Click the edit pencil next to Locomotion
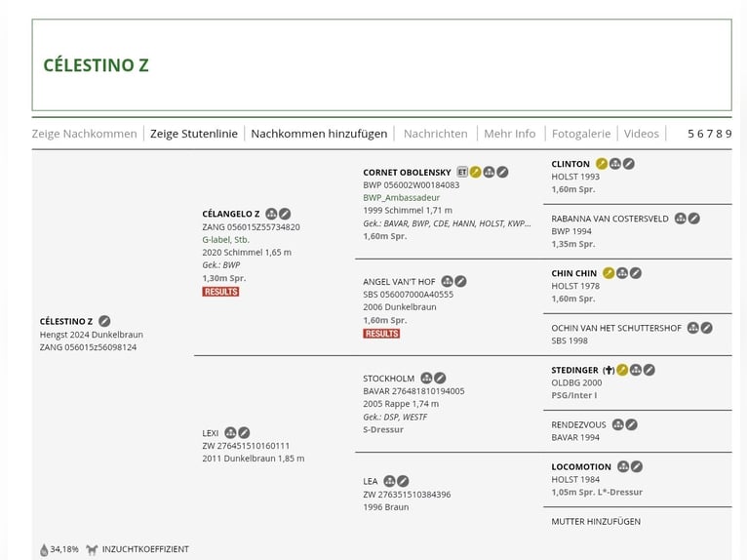This screenshot has height=560, width=747. tap(637, 466)
